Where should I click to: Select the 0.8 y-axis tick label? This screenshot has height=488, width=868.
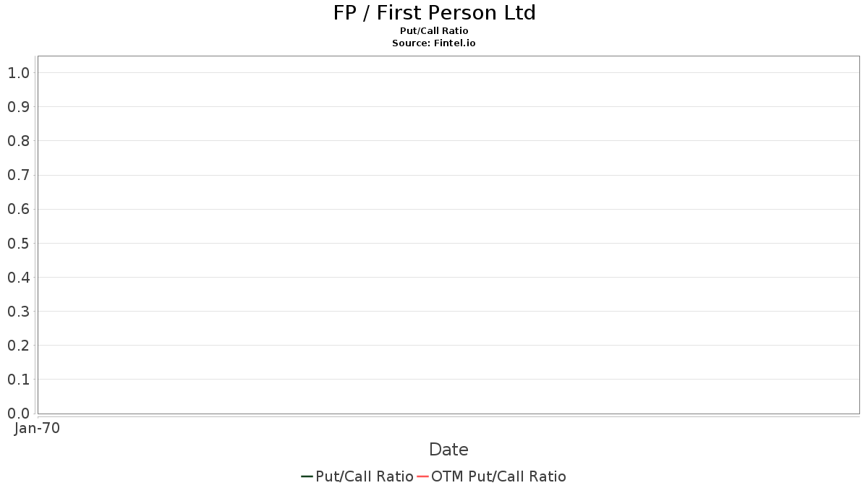click(x=18, y=141)
